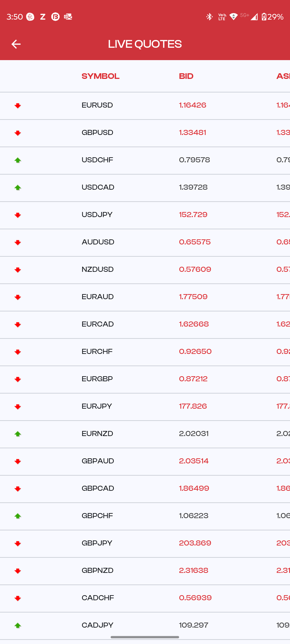Tap the green up arrow beside GBPCHF
Image resolution: width=290 pixels, height=644 pixels.
click(18, 516)
